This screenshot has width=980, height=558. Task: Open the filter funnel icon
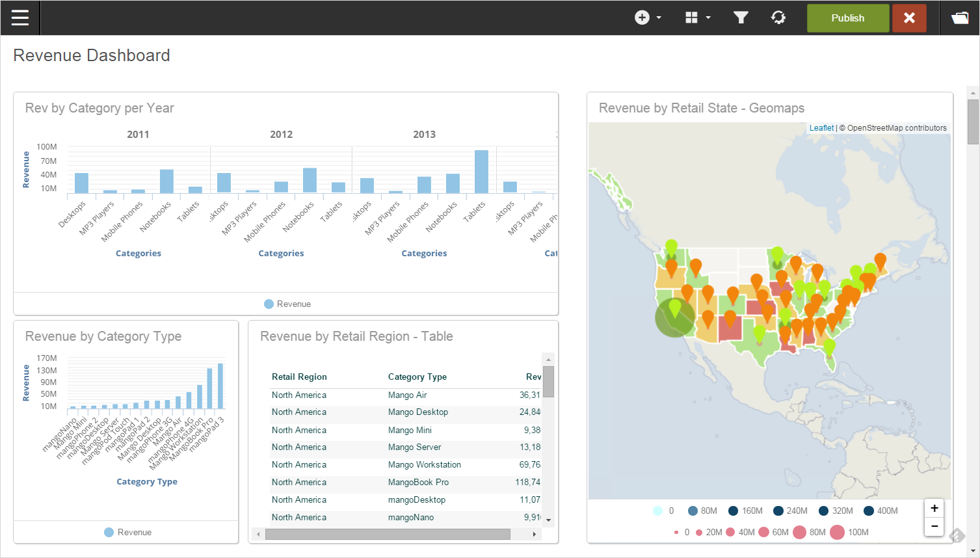click(741, 18)
